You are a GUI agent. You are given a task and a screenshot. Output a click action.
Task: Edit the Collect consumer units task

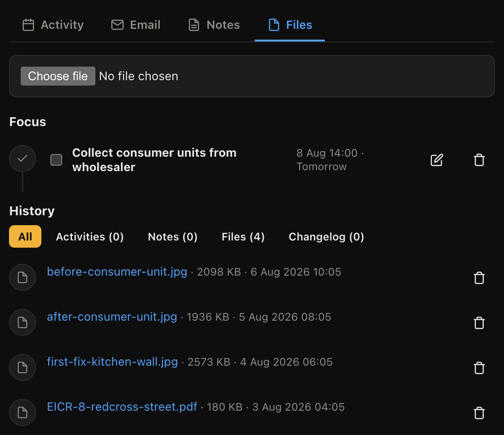pos(436,160)
